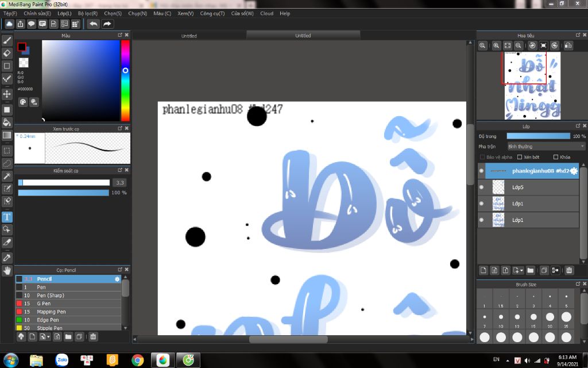Screen dimensions: 588x368
Task: Select the Eraser tool
Action: [x=7, y=53]
